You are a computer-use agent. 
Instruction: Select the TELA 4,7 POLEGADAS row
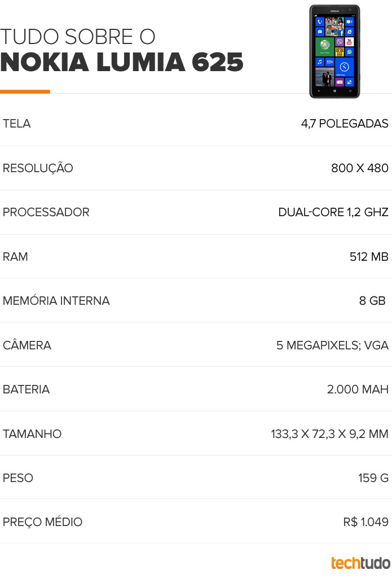(196, 124)
